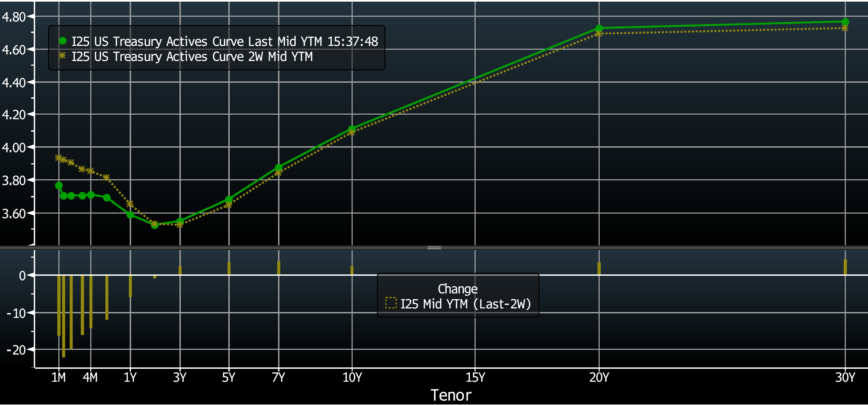The height and width of the screenshot is (405, 868).
Task: Open the Tenor axis options
Action: 452,395
